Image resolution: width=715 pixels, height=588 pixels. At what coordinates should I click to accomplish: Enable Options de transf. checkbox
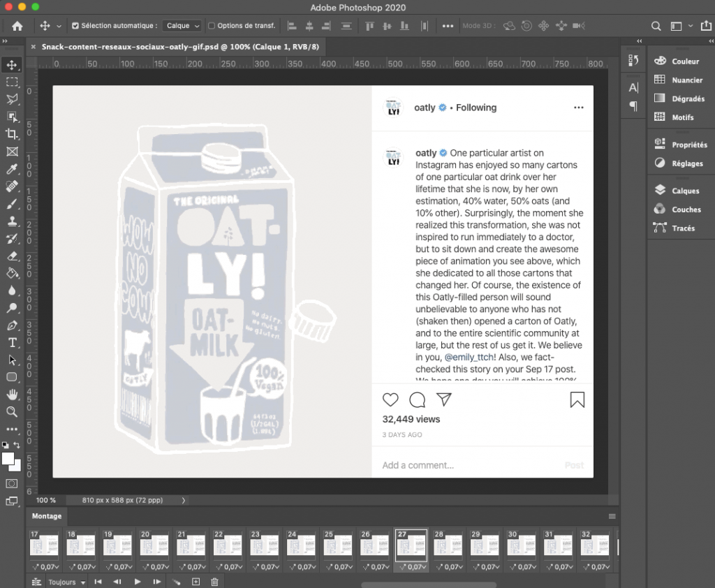pos(212,26)
